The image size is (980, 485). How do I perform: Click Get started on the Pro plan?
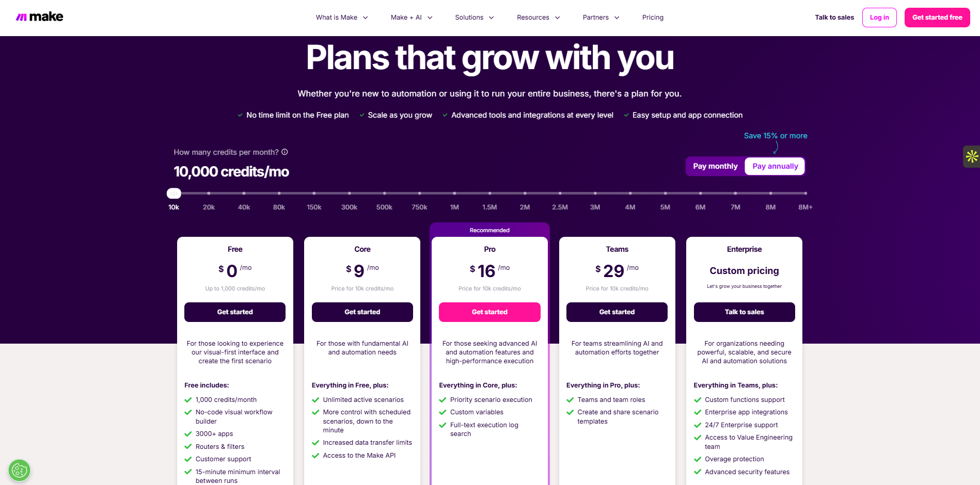489,312
